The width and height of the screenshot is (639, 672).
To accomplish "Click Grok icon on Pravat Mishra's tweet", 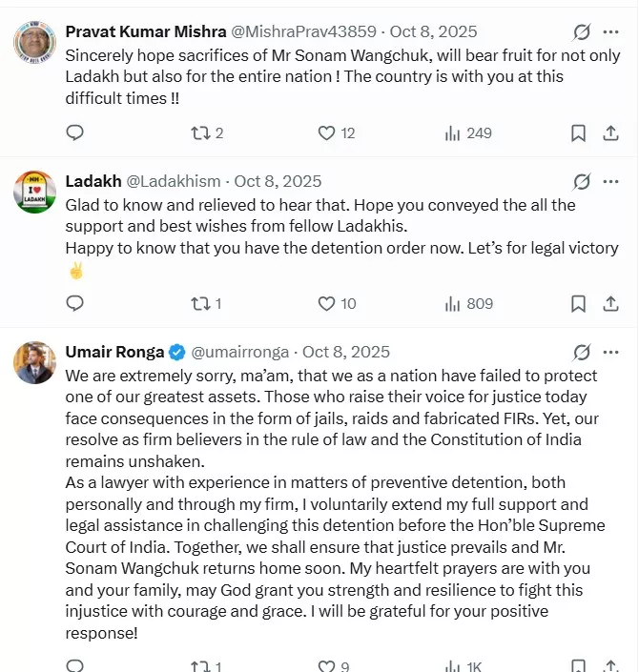I will pos(581,31).
